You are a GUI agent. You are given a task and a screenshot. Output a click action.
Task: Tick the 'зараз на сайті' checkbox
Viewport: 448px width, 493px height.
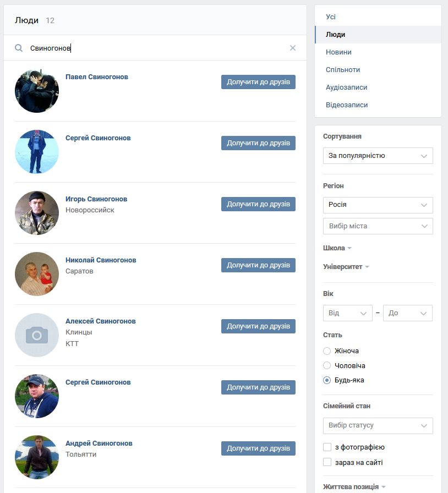point(327,462)
